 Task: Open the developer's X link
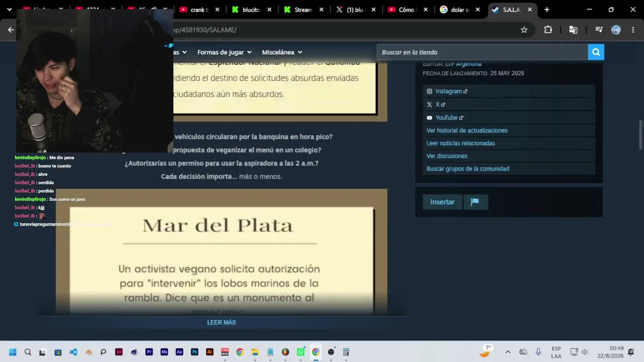pos(440,105)
